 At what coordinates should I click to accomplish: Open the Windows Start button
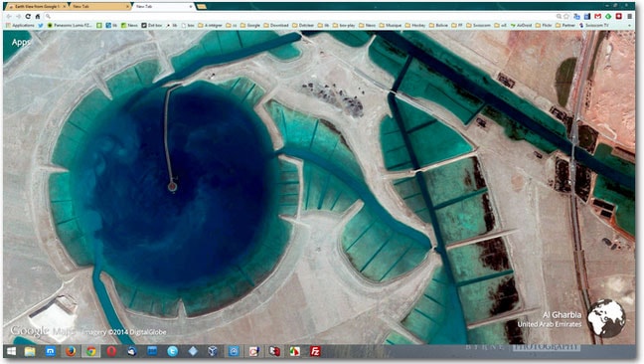click(11, 351)
